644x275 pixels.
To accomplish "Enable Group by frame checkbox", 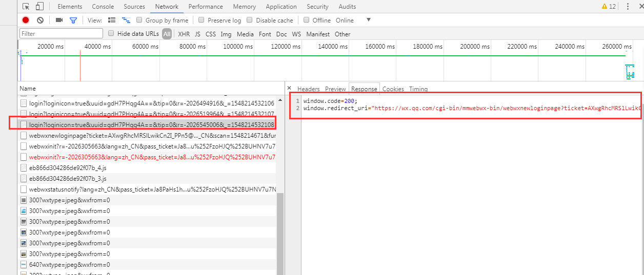I will 139,20.
